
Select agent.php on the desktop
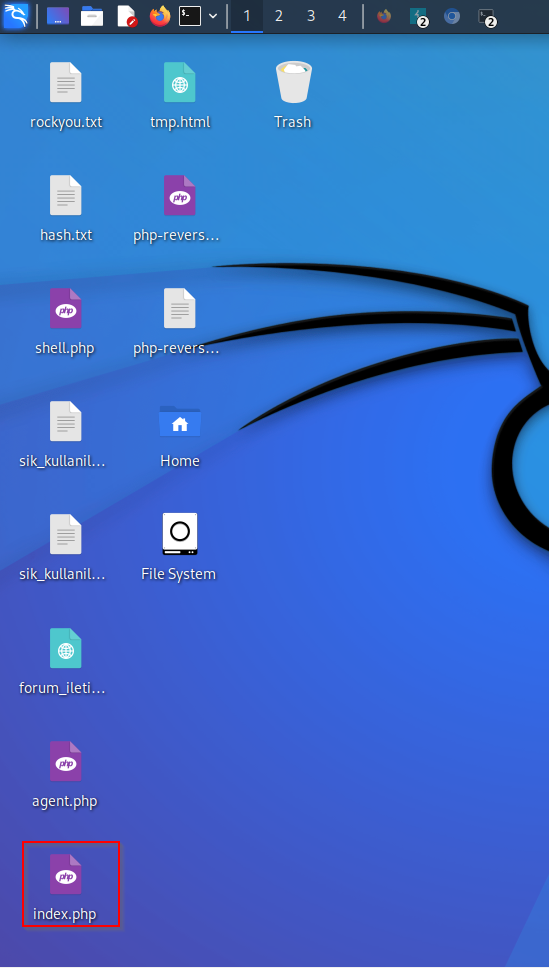coord(65,775)
